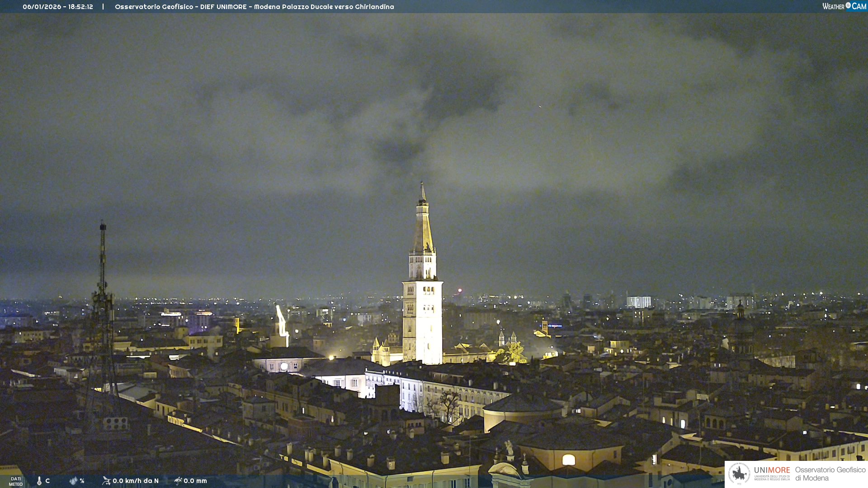The width and height of the screenshot is (868, 488).
Task: Click the DATI METEO label
Action: click(16, 481)
